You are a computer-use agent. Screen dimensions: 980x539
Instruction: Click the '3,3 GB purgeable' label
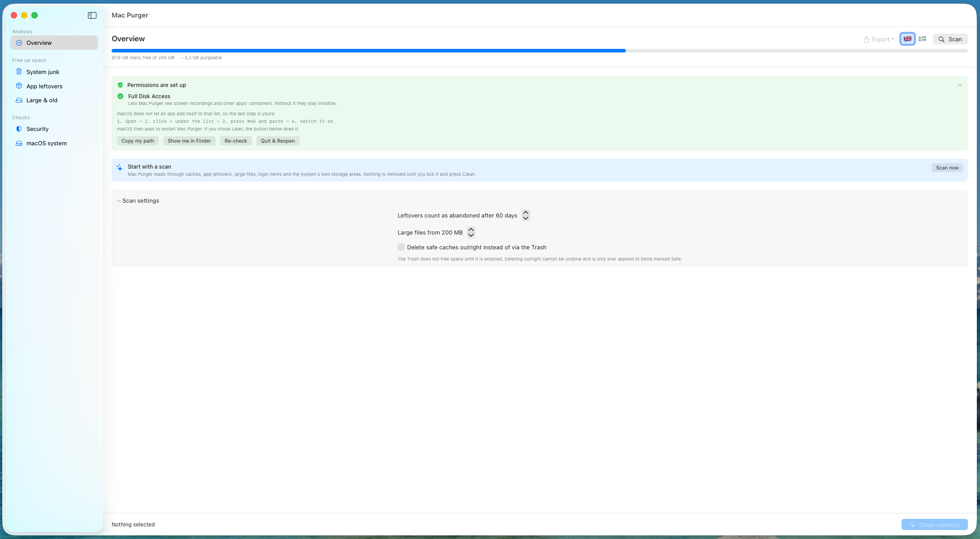pyautogui.click(x=204, y=57)
